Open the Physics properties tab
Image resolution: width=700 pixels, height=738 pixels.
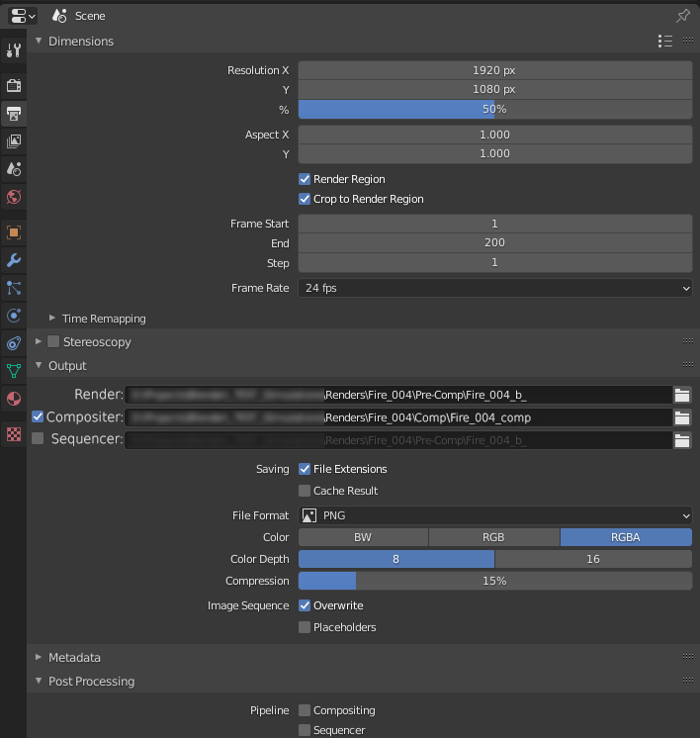click(x=14, y=316)
